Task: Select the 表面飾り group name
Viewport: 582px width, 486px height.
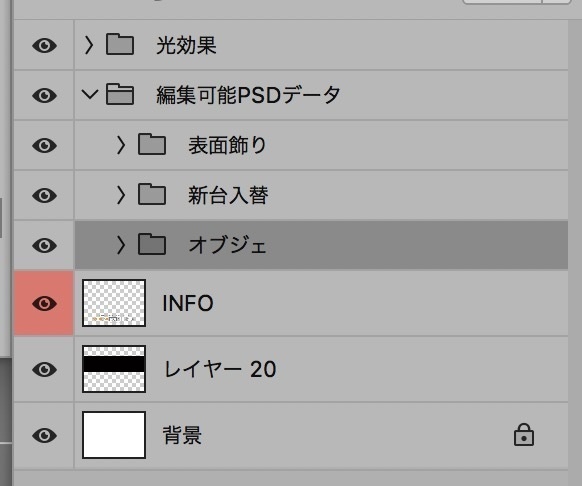Action: pyautogui.click(x=228, y=145)
